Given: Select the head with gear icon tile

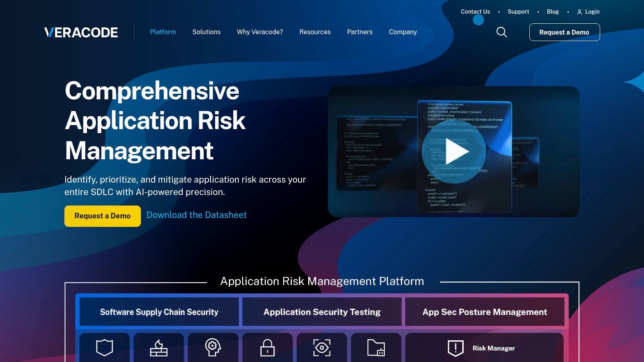Looking at the screenshot, I should coord(213,347).
